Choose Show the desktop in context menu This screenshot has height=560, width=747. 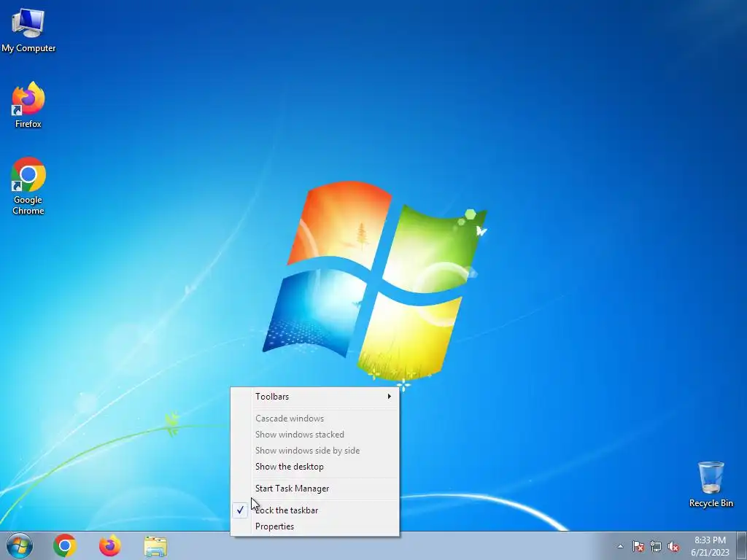click(315, 467)
